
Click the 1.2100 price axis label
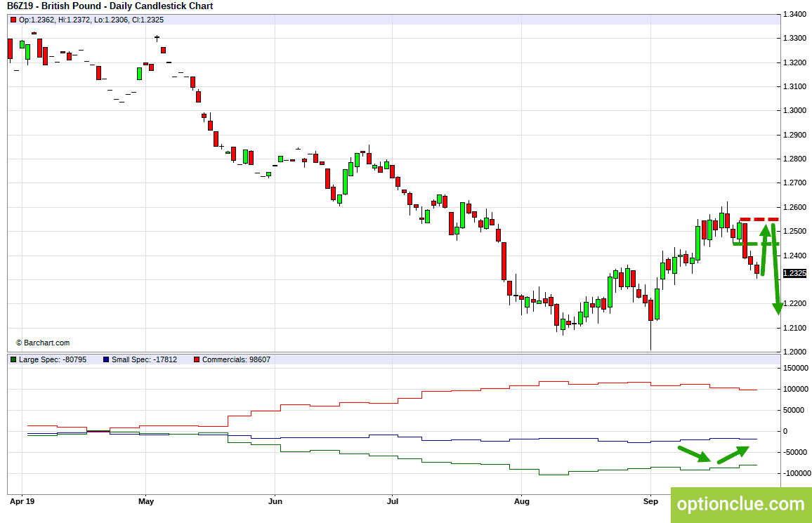[x=794, y=328]
